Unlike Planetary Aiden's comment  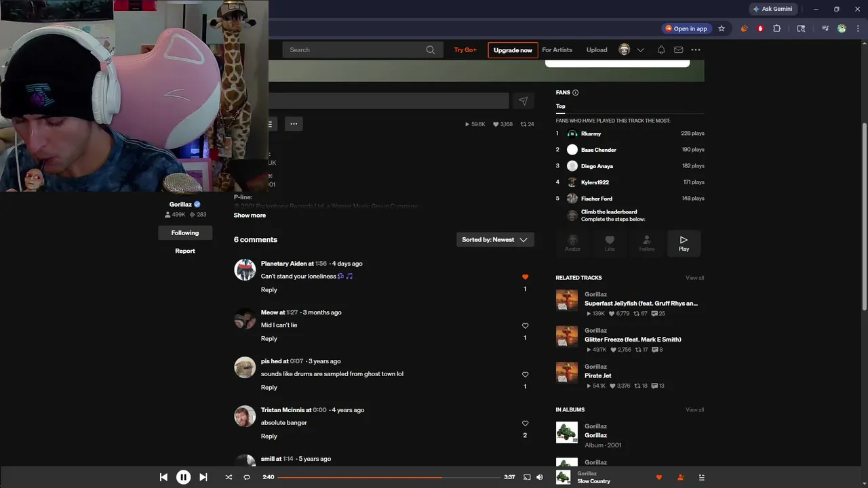(x=525, y=277)
